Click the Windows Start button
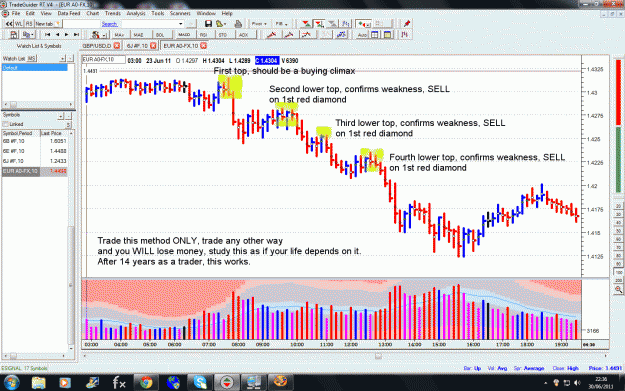The width and height of the screenshot is (625, 391). tap(11, 383)
